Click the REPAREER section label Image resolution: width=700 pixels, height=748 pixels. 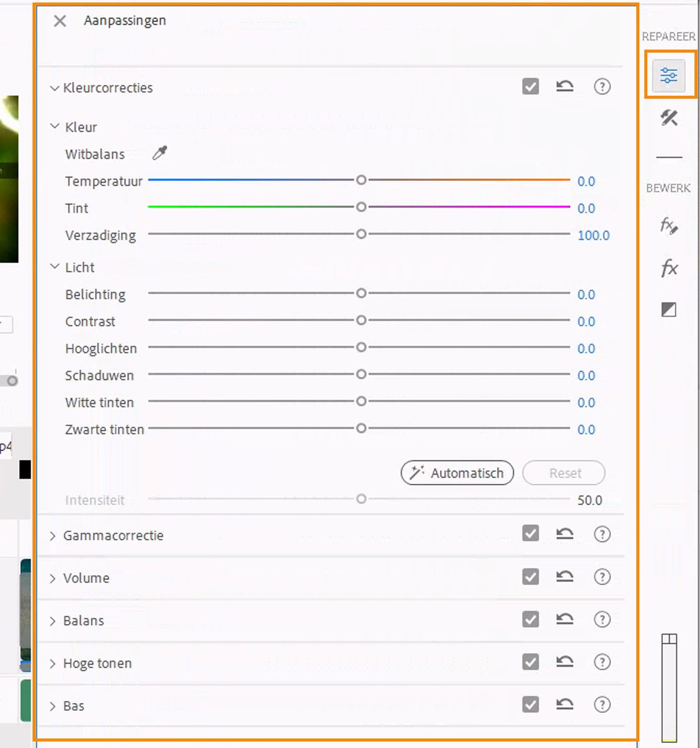(x=669, y=37)
